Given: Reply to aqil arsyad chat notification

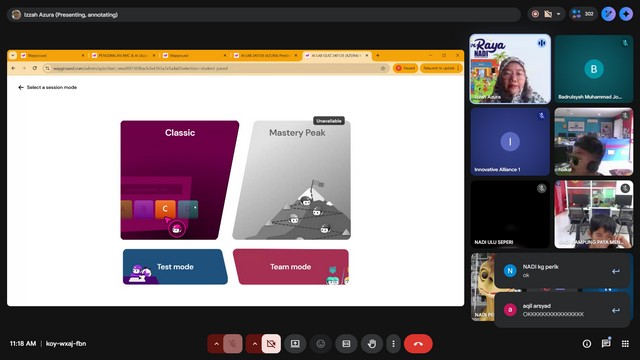Looking at the screenshot, I should click(616, 310).
